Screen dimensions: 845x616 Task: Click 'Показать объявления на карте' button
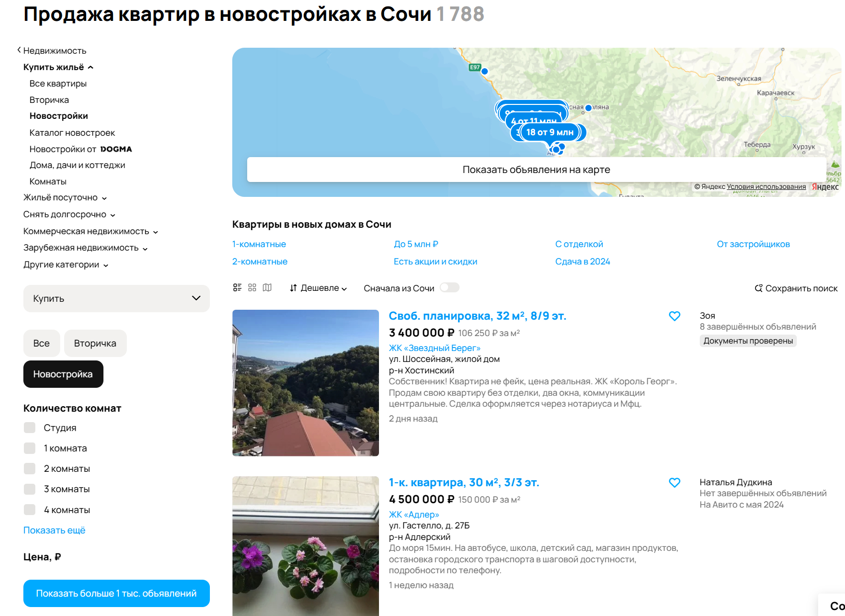pyautogui.click(x=536, y=170)
